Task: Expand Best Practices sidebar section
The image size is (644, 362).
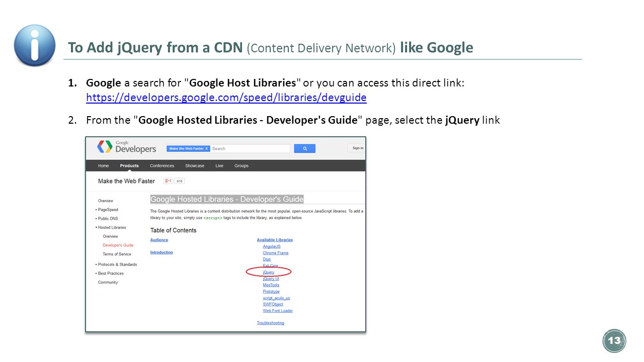Action: point(110,274)
